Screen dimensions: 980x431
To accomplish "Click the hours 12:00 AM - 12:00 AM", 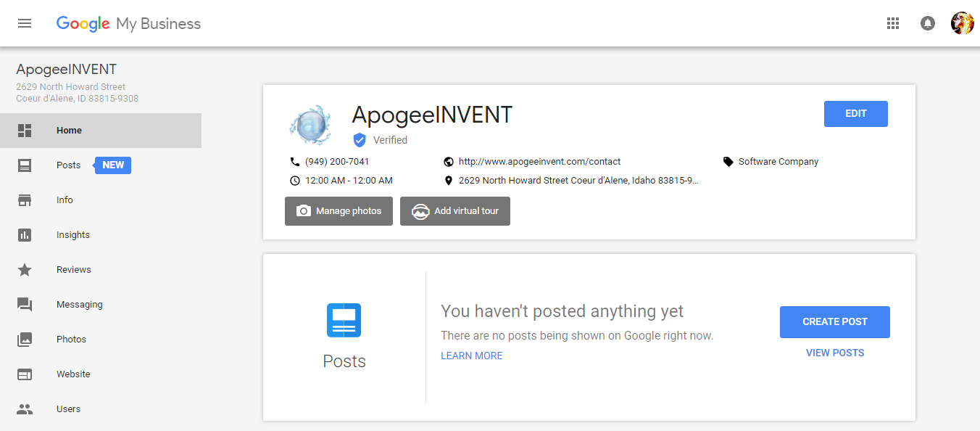I will pos(349,181).
